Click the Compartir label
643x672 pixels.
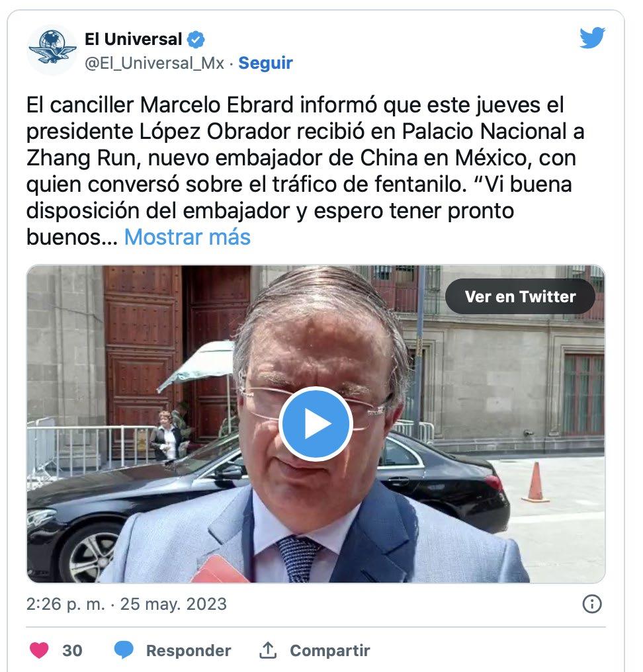pyautogui.click(x=330, y=651)
